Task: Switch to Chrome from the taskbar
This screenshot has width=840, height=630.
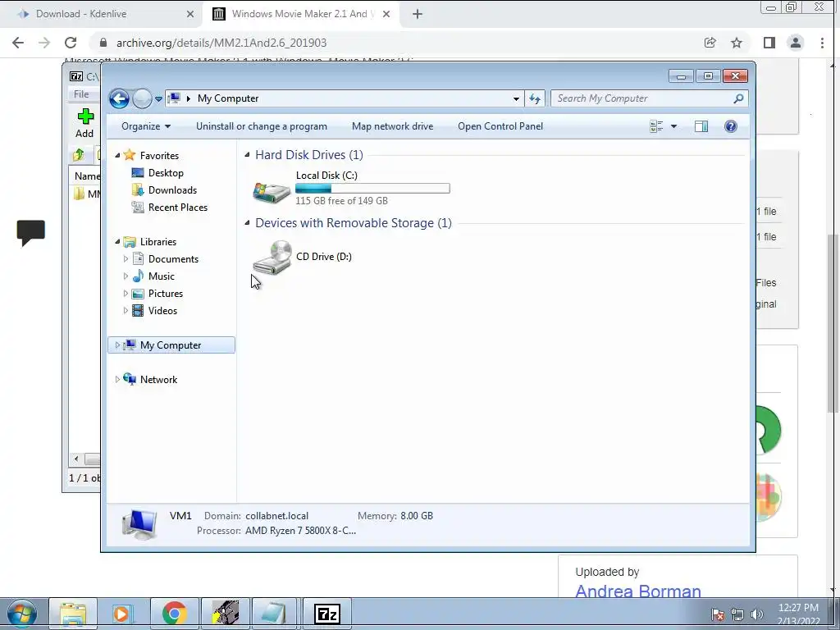Action: coord(174,614)
